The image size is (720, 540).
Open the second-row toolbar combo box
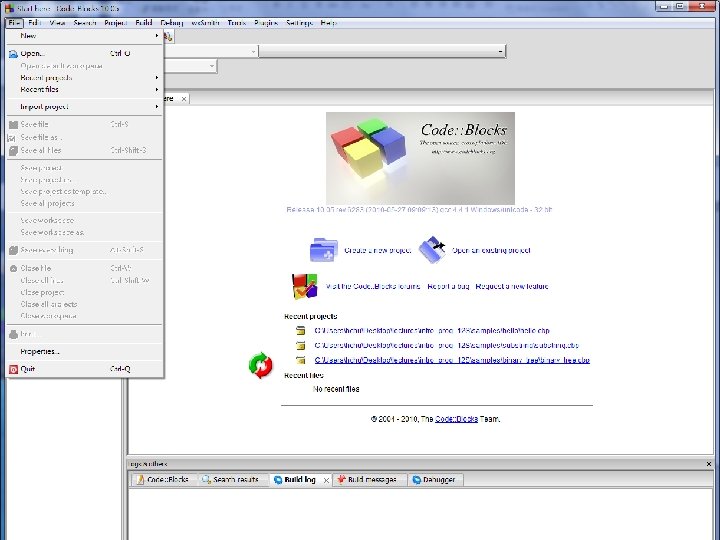point(211,66)
